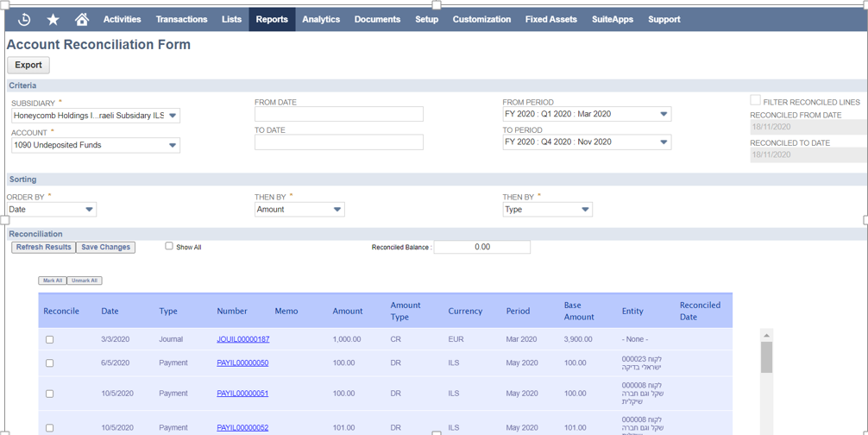The image size is (868, 435).
Task: Open journal link JOUIL00000187
Action: [x=243, y=339]
